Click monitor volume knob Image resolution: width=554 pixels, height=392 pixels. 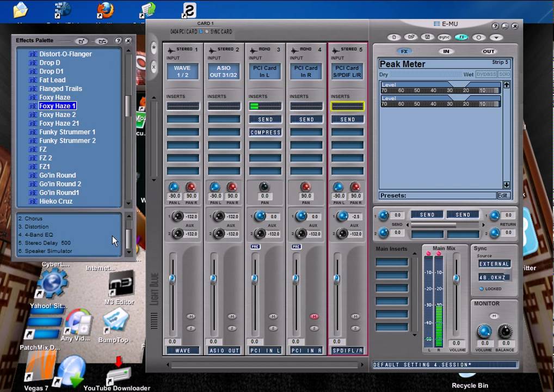click(484, 332)
